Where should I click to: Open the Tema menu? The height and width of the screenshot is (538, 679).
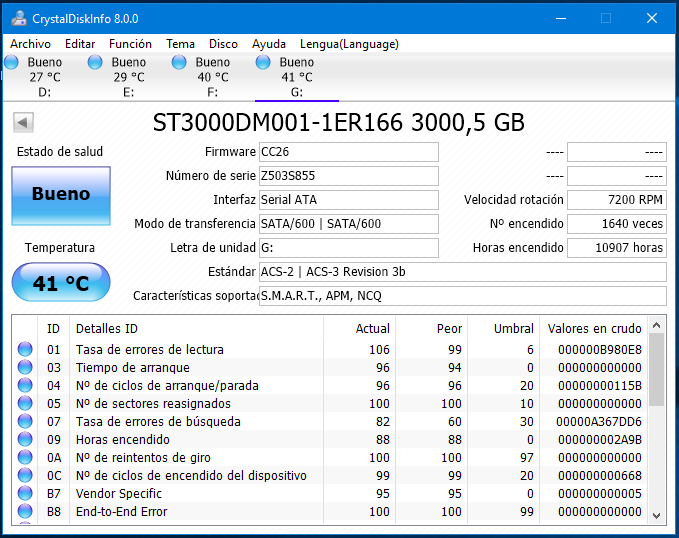181,44
